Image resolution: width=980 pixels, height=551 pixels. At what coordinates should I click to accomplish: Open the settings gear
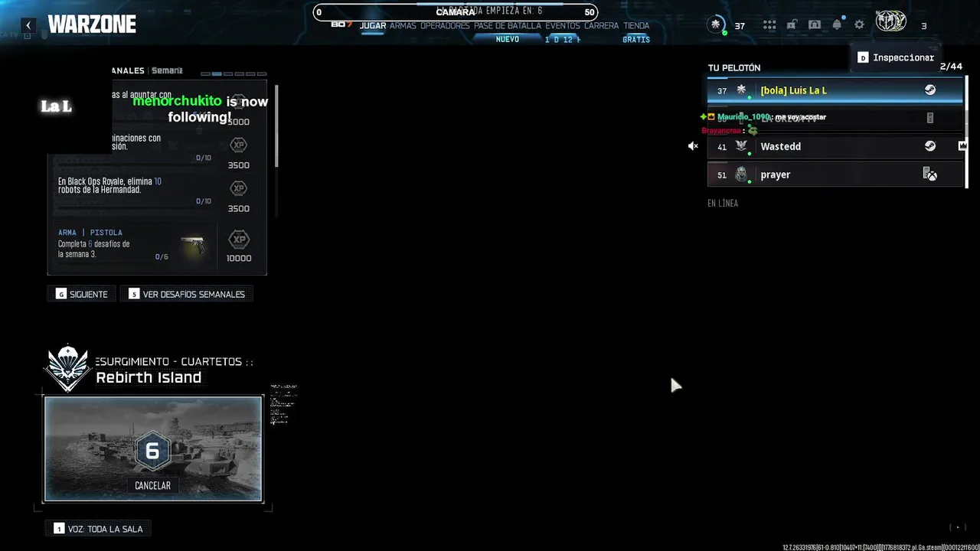pos(860,25)
